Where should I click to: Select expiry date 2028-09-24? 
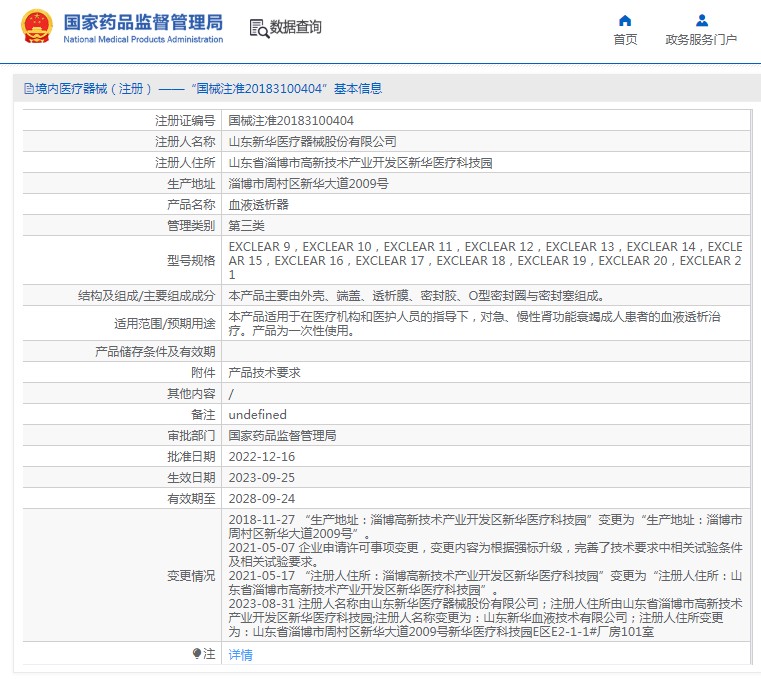point(262,498)
